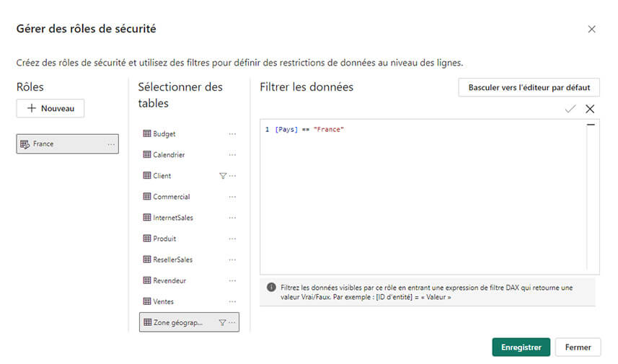Open more options for InternetSales table
This screenshot has height=364, width=618.
[232, 218]
